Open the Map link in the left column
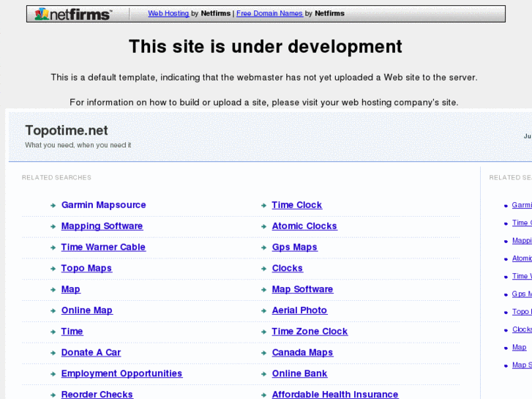This screenshot has width=532, height=399. click(x=70, y=289)
